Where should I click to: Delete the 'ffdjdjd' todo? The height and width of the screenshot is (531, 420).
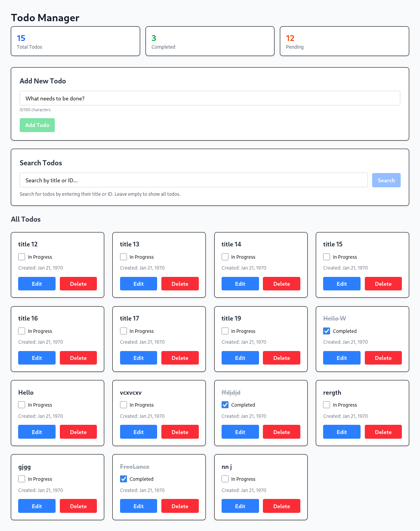(282, 432)
